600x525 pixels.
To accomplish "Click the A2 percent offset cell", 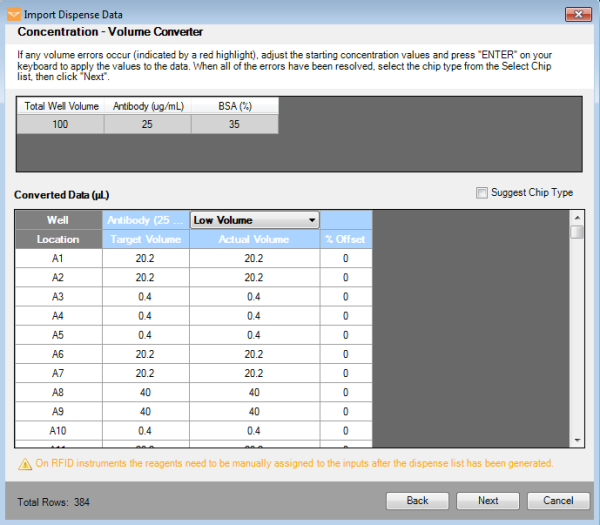I will (346, 277).
